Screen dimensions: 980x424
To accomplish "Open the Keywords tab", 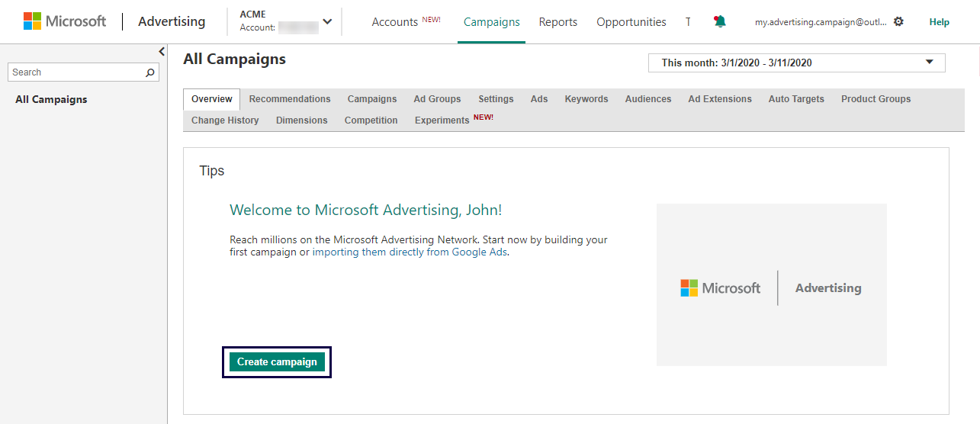I will coord(586,99).
